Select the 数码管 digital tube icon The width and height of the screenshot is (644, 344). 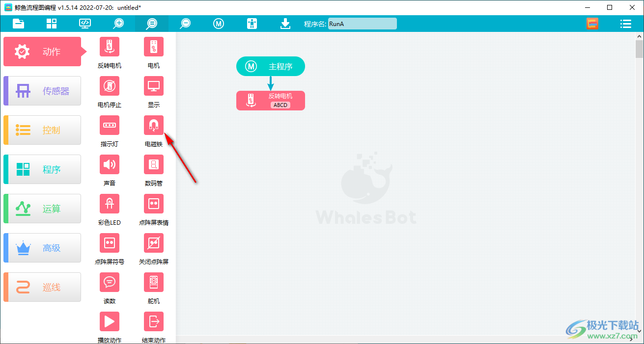click(153, 164)
